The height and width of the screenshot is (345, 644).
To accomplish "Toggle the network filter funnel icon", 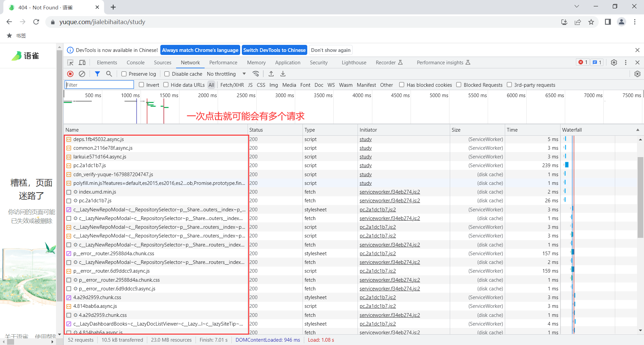I will [97, 74].
